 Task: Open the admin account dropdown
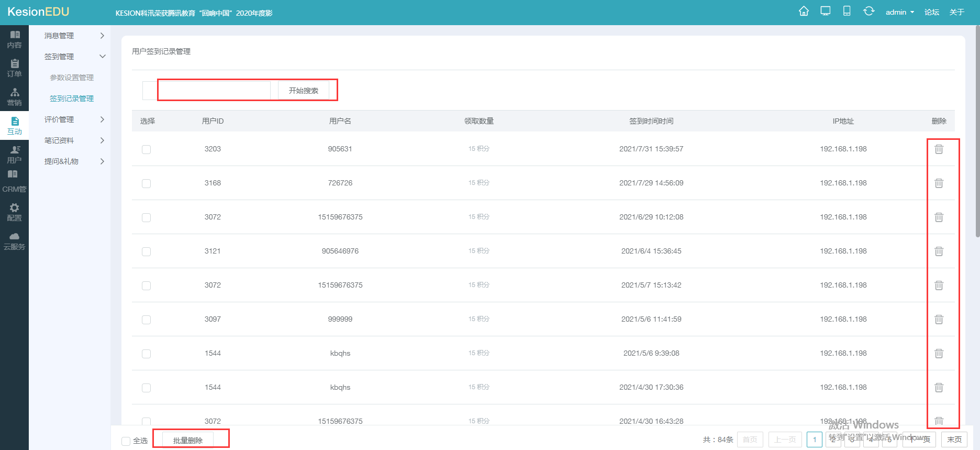click(899, 12)
